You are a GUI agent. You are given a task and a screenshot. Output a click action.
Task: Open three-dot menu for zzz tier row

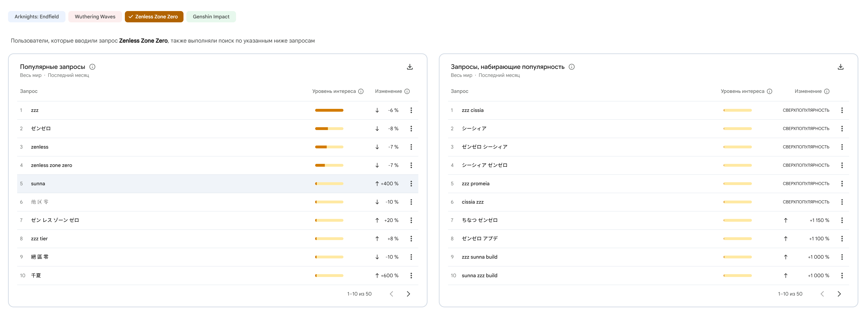411,239
